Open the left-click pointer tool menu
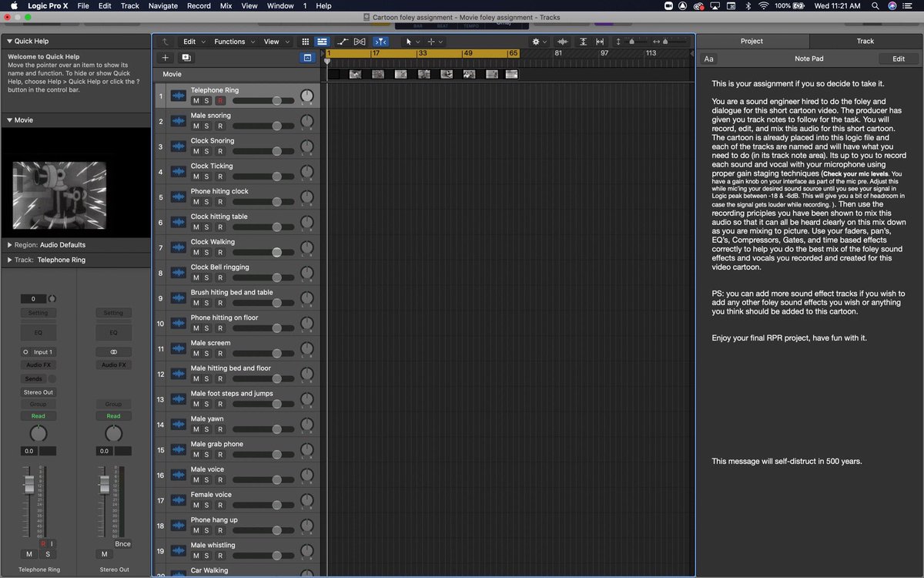This screenshot has height=578, width=924. tap(412, 42)
